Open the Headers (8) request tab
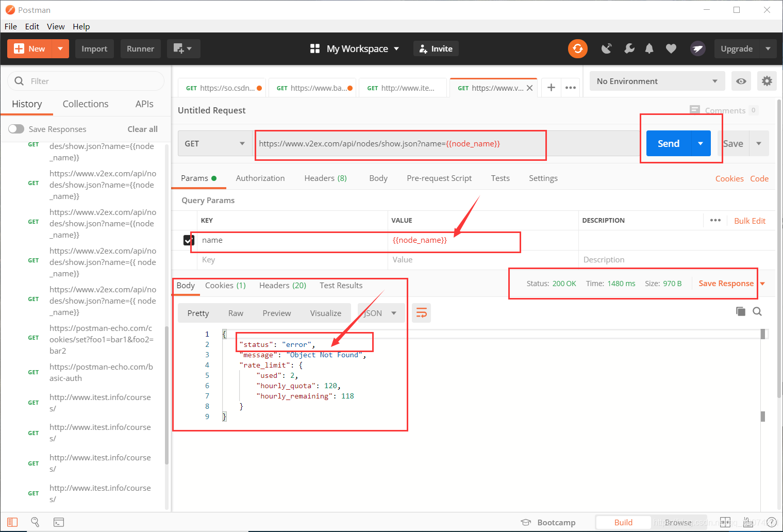 (x=325, y=178)
